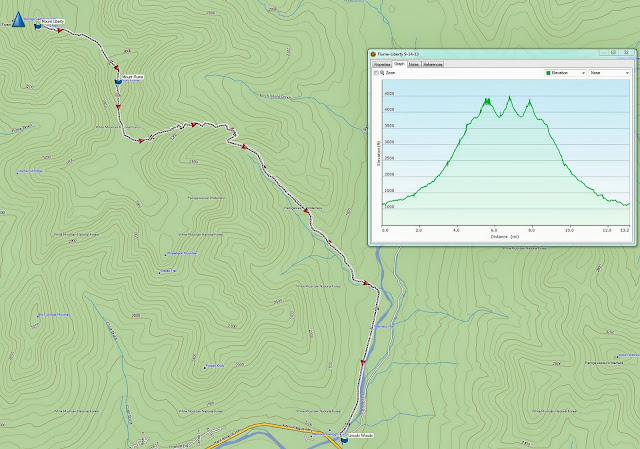
Task: Click the Flume-Liberty dialog title icon
Action: [x=373, y=54]
